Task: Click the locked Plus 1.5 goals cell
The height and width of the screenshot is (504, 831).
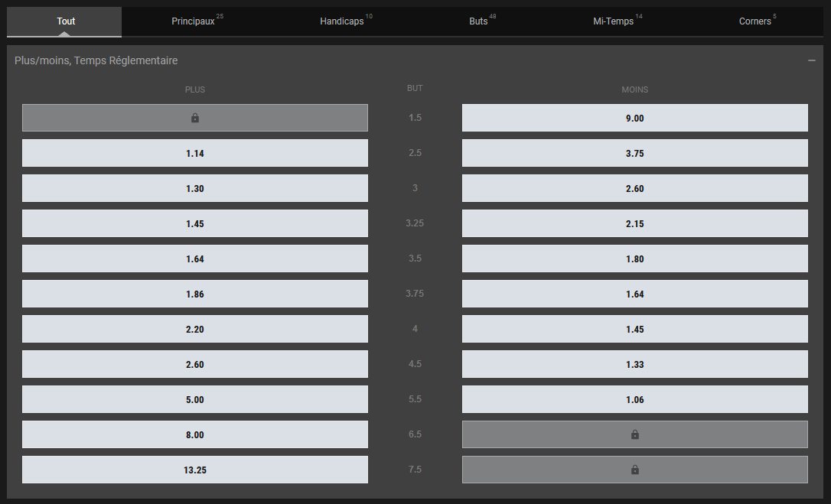Action: (194, 118)
